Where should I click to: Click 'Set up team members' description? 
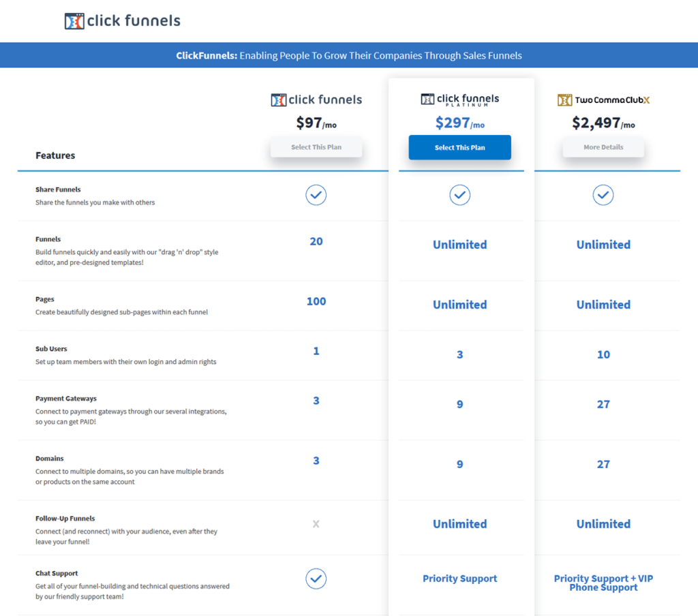126,362
